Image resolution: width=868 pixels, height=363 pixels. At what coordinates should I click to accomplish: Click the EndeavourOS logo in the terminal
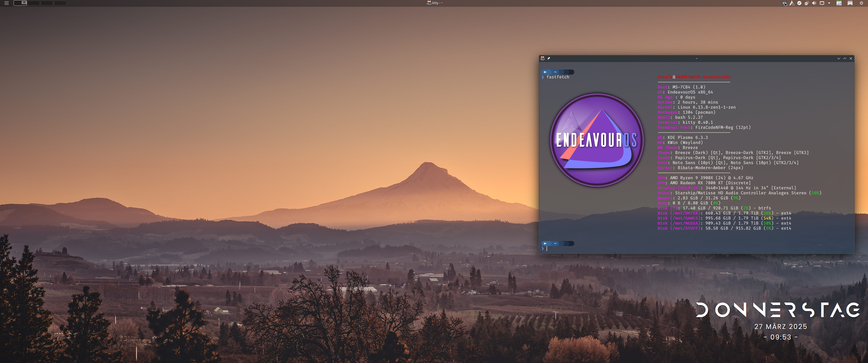597,140
